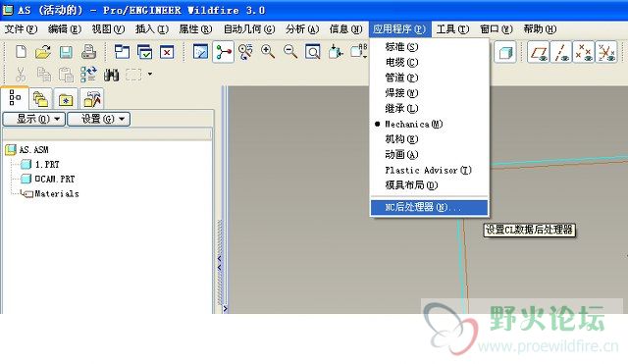Click the Save disk icon

coord(66,52)
